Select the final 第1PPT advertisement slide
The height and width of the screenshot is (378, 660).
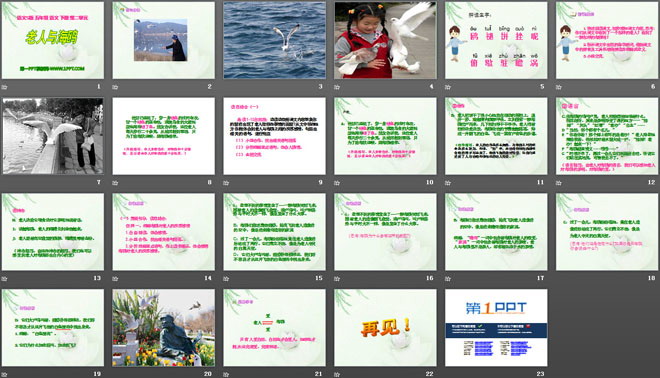[x=496, y=327]
